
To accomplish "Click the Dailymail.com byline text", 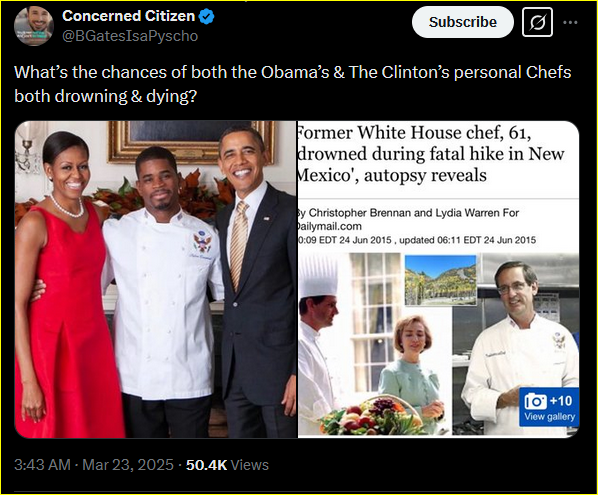I will pos(330,226).
